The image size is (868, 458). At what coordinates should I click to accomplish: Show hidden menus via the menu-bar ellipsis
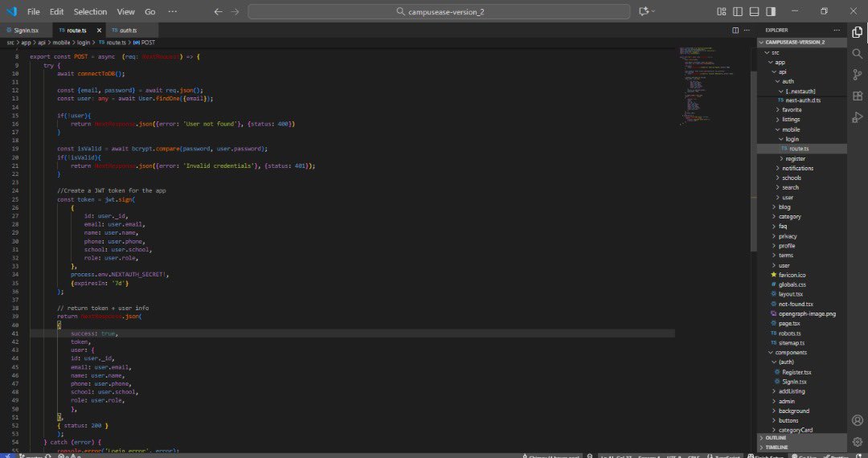pyautogui.click(x=173, y=11)
